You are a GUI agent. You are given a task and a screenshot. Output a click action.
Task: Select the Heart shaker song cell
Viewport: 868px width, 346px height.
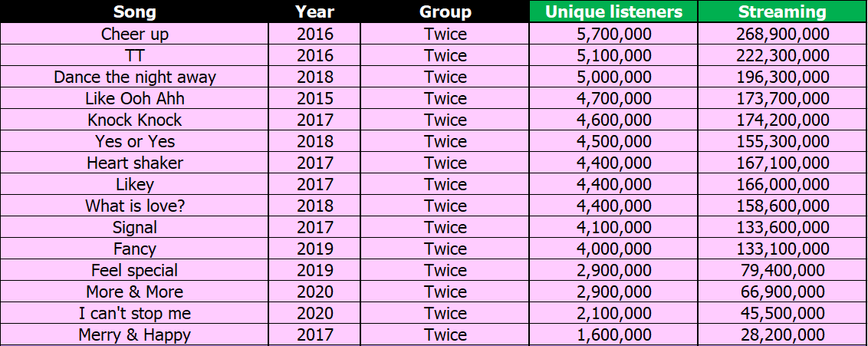tap(135, 163)
